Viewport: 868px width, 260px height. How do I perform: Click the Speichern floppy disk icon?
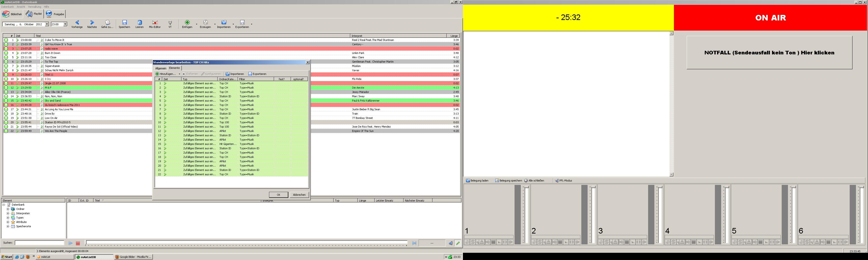tap(124, 24)
